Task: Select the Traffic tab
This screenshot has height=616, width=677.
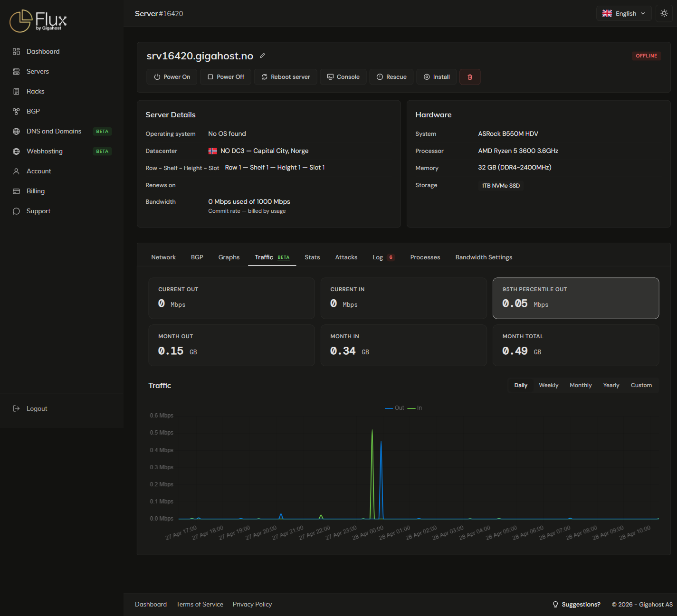Action: (x=272, y=257)
